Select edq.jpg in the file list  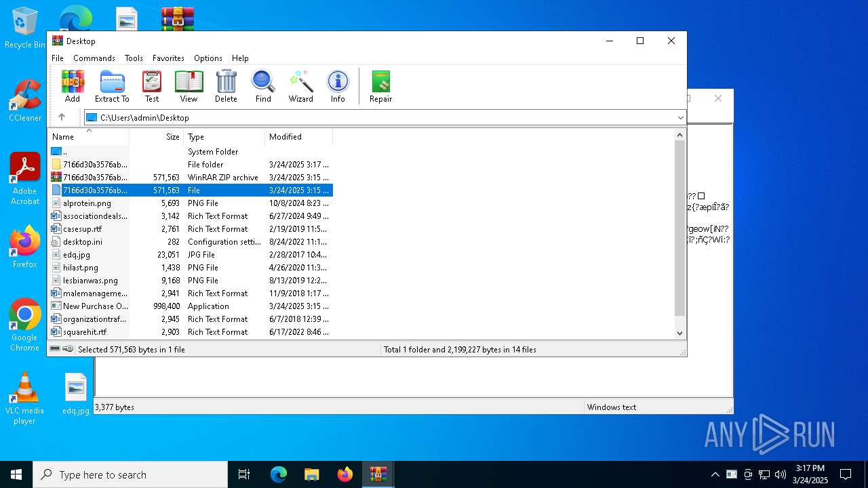[x=191, y=255]
